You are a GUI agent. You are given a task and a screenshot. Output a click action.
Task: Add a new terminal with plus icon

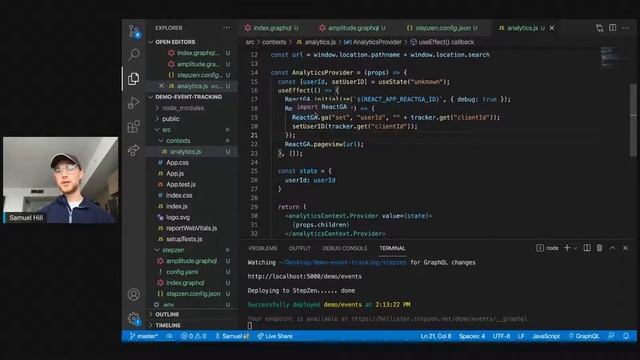(x=567, y=248)
